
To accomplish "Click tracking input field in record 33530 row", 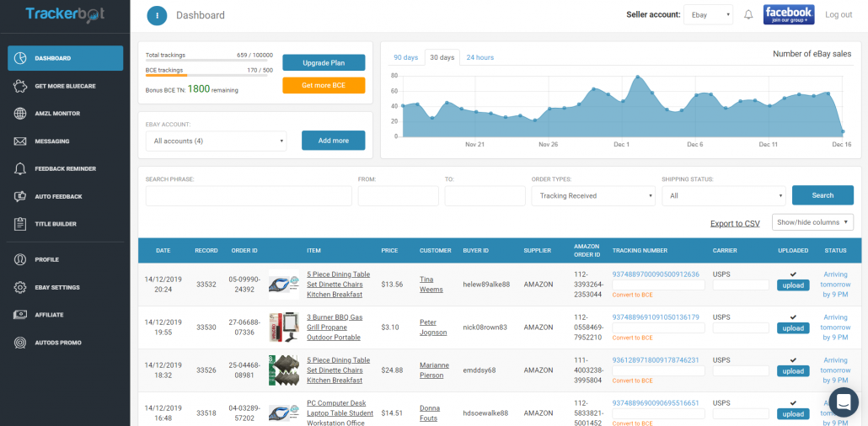I will click(x=658, y=327).
